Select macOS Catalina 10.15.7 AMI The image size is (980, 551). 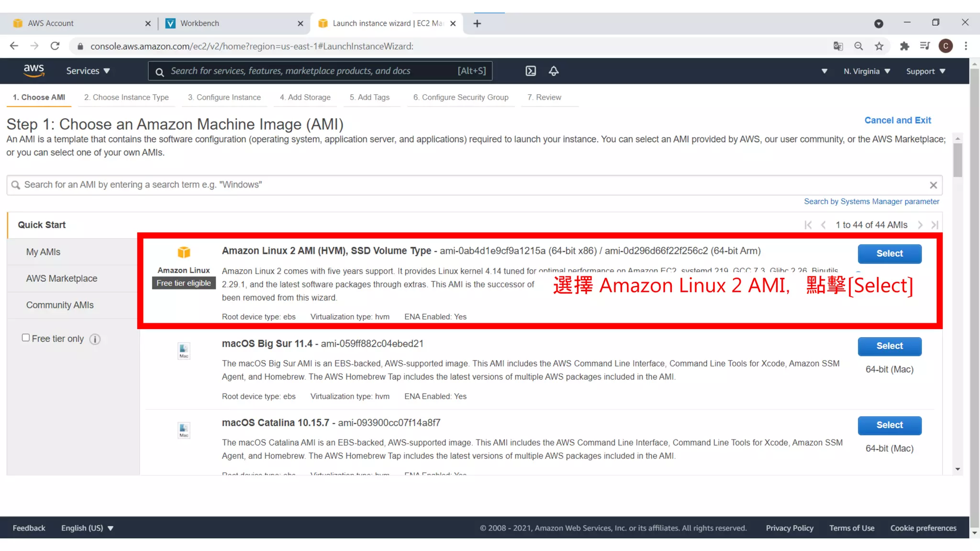click(890, 425)
